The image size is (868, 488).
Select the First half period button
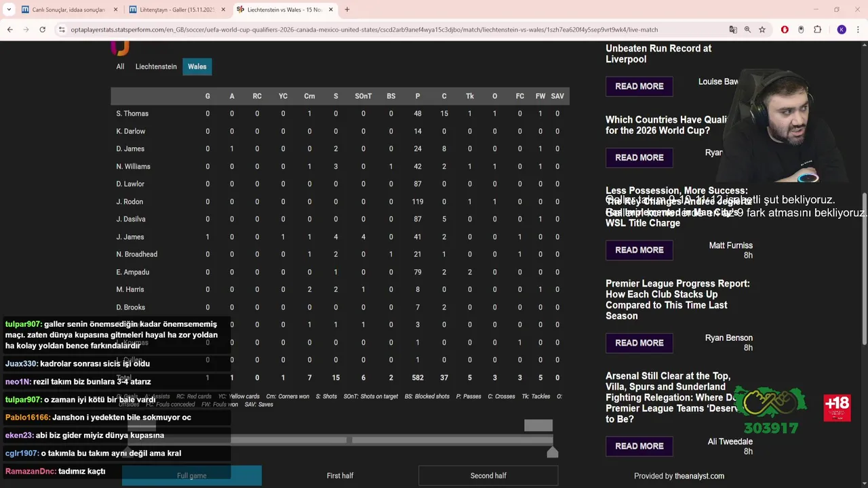pyautogui.click(x=340, y=476)
